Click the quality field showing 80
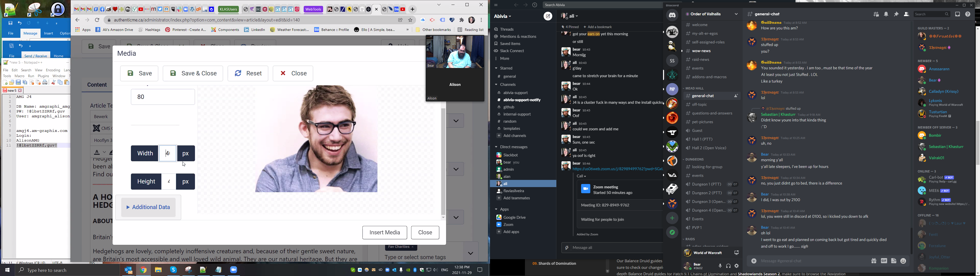This screenshot has height=276, width=980. (163, 97)
